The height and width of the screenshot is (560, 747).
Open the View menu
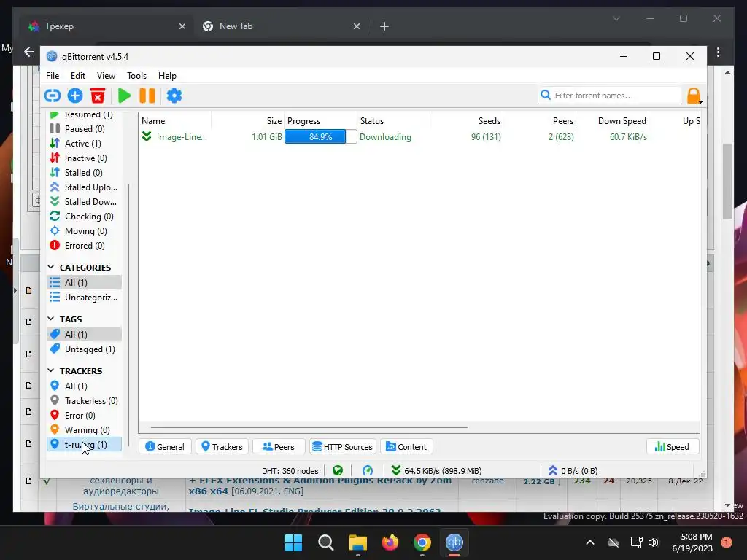point(106,76)
